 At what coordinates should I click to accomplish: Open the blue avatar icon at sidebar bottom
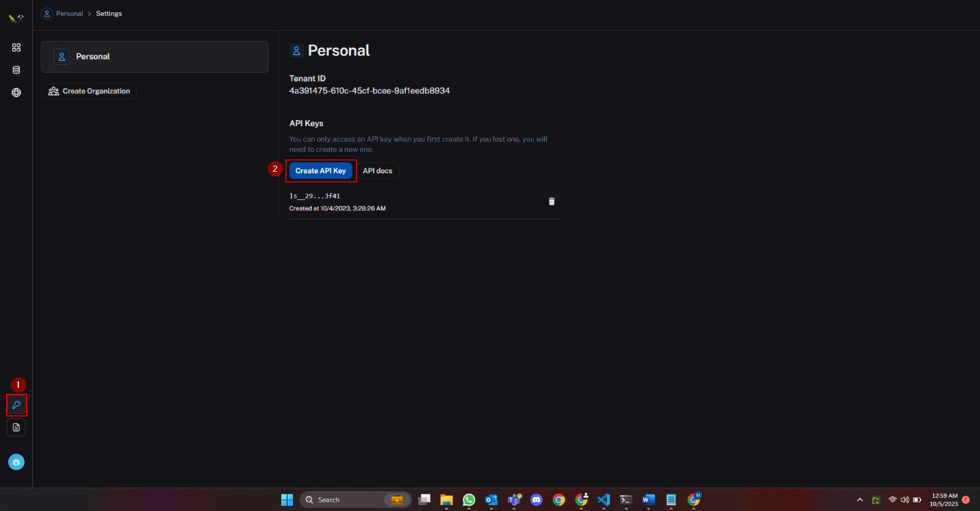point(16,462)
